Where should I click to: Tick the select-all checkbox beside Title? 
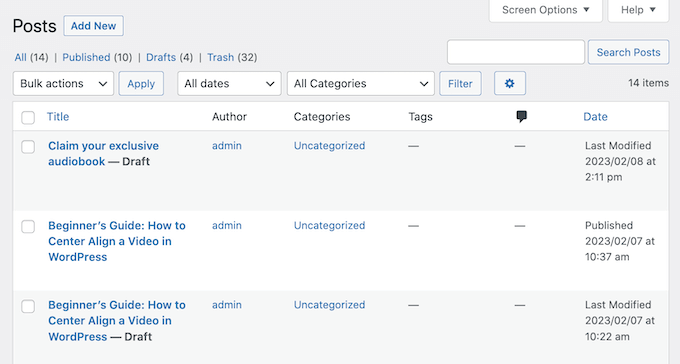[x=28, y=117]
